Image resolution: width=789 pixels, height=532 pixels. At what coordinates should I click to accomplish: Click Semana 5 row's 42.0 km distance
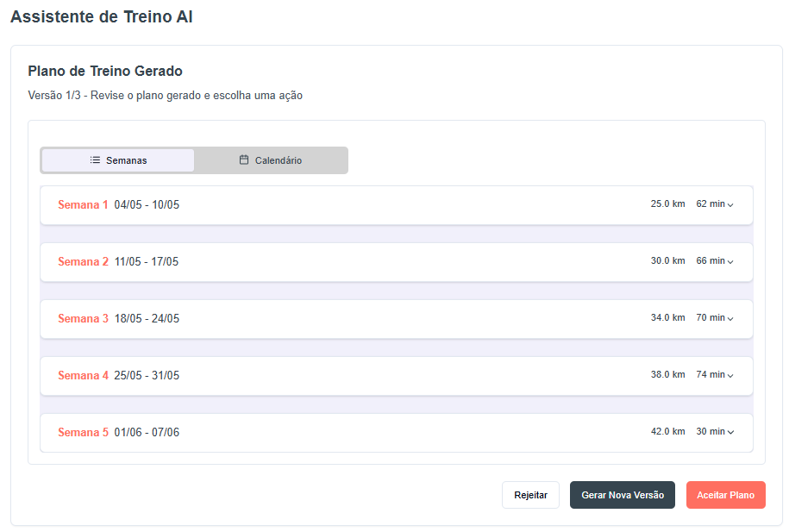coord(667,431)
